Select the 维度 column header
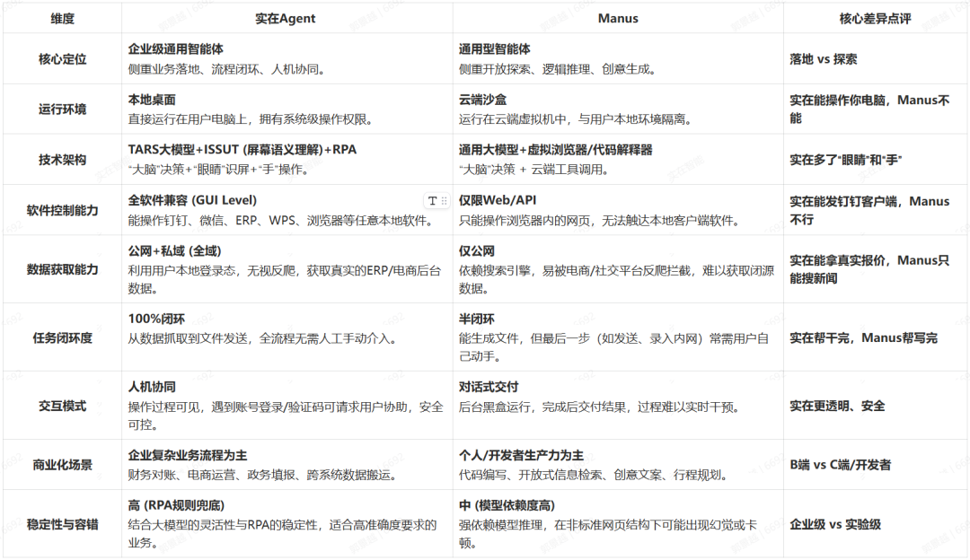The height and width of the screenshot is (560, 970). point(60,18)
